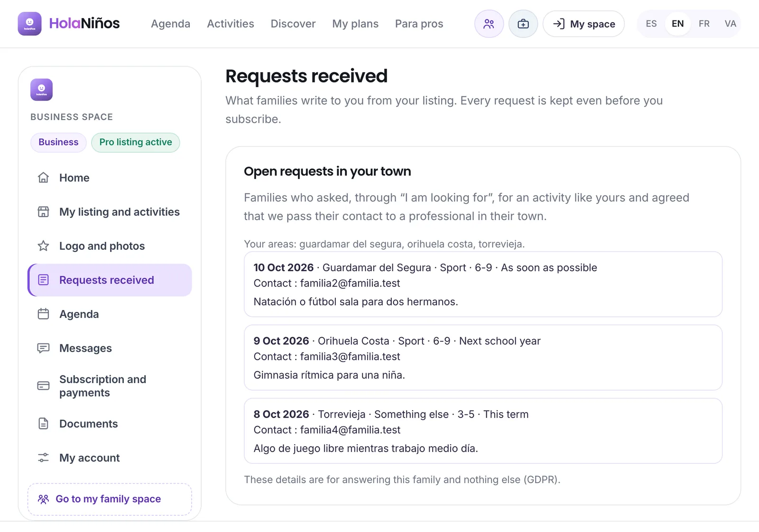Switch language to VA
This screenshot has width=759, height=532.
click(x=731, y=24)
